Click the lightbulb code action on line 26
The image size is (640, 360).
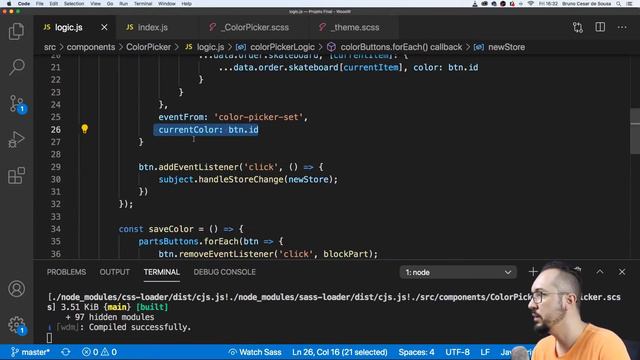[84, 129]
